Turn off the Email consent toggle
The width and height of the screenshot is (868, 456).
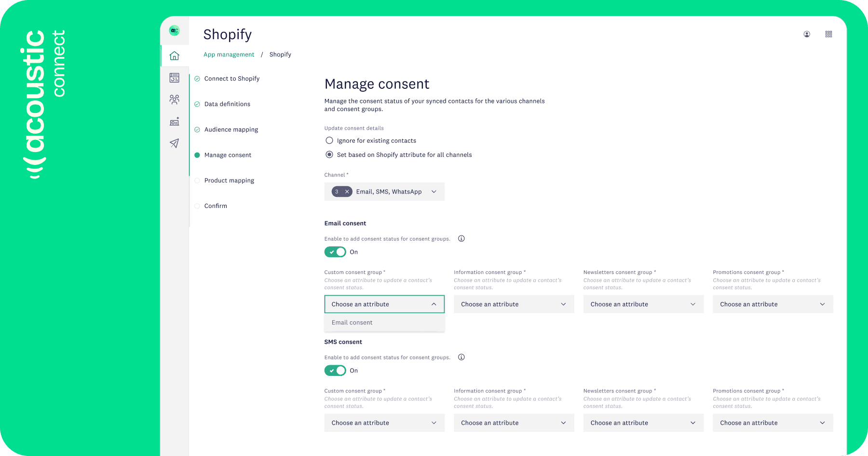[335, 251]
